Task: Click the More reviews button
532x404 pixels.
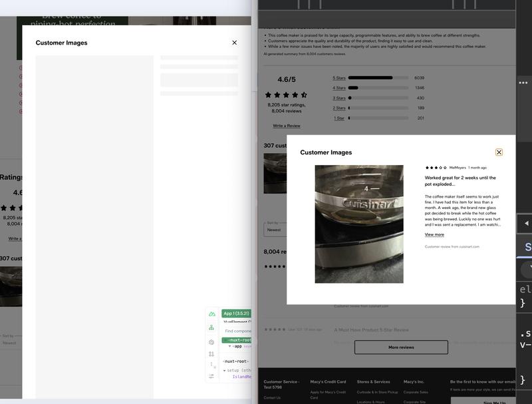Action: [401, 347]
